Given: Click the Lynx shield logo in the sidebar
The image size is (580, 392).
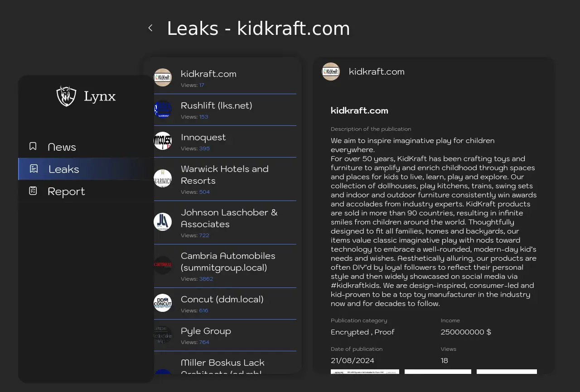Looking at the screenshot, I should [x=66, y=96].
